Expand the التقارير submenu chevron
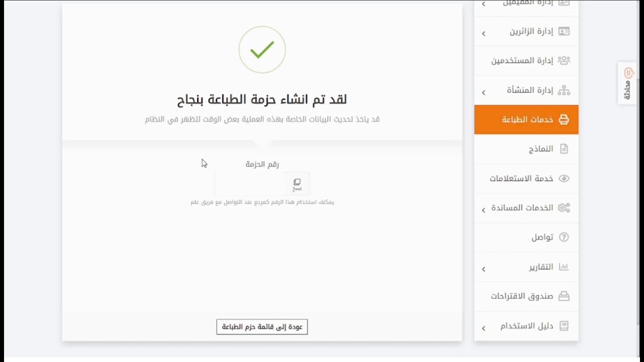Image resolution: width=644 pixels, height=362 pixels. 484,269
